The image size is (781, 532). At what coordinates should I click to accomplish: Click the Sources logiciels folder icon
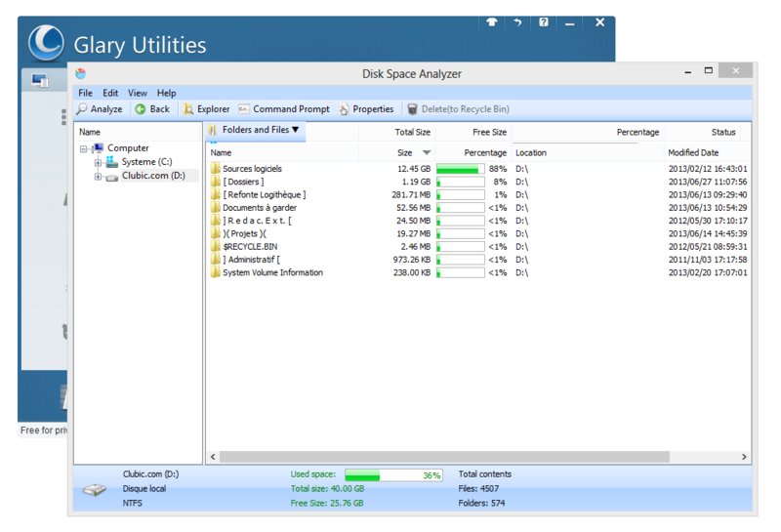[x=215, y=168]
